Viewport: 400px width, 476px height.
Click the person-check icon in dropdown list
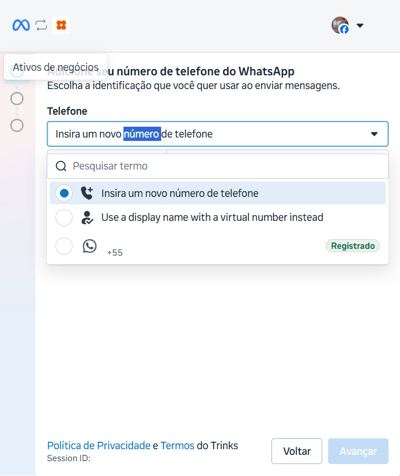tap(87, 217)
